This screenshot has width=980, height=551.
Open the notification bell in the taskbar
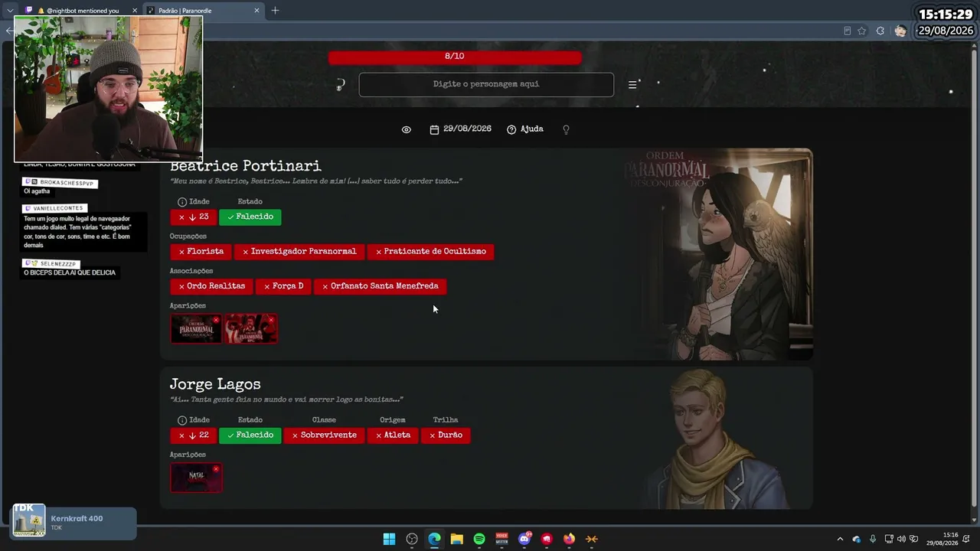pyautogui.click(x=967, y=539)
